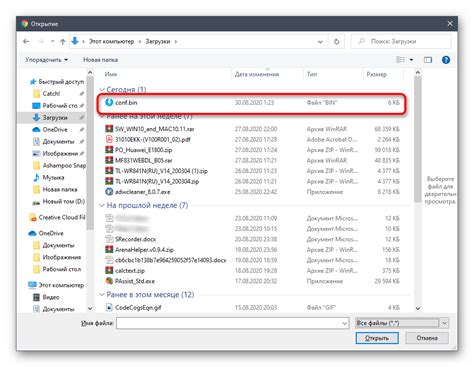Open recent locations dropdown arrow
The width and height of the screenshot is (474, 367).
[x=52, y=42]
